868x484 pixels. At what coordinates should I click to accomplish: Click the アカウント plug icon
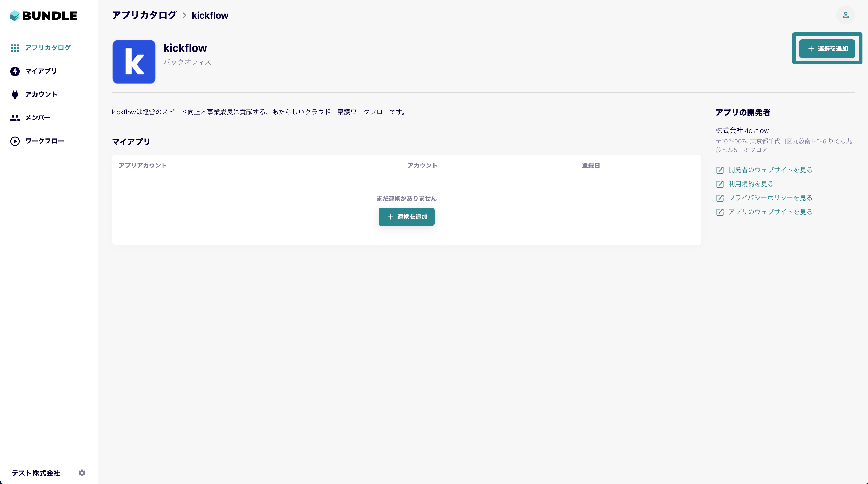(15, 94)
